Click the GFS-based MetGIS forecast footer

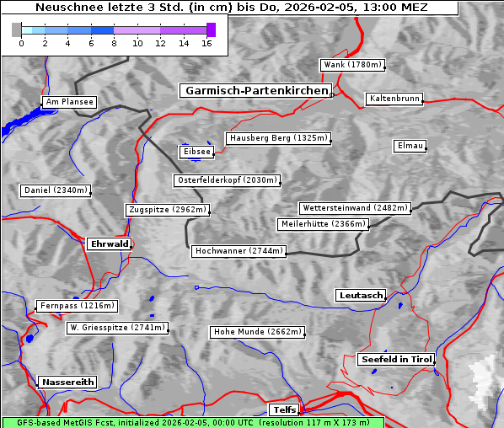coord(193,423)
